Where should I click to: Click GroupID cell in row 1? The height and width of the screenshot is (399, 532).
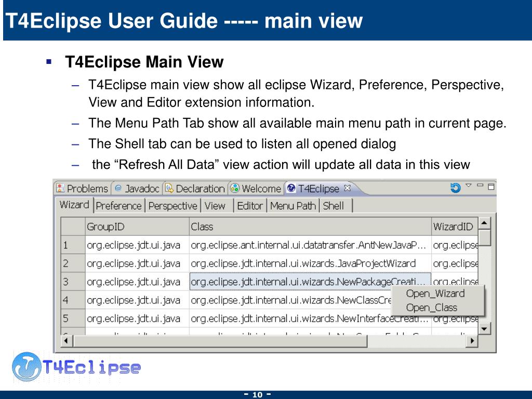pos(137,245)
